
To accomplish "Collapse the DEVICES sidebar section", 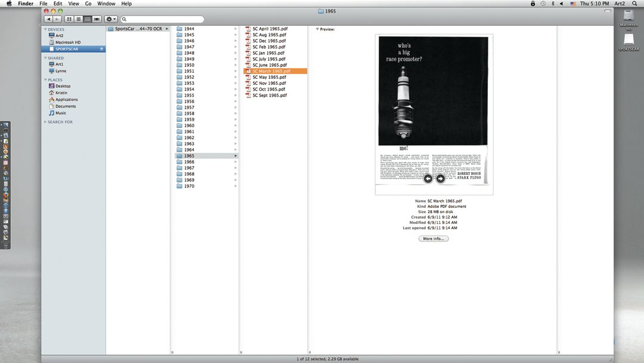I will pos(45,29).
